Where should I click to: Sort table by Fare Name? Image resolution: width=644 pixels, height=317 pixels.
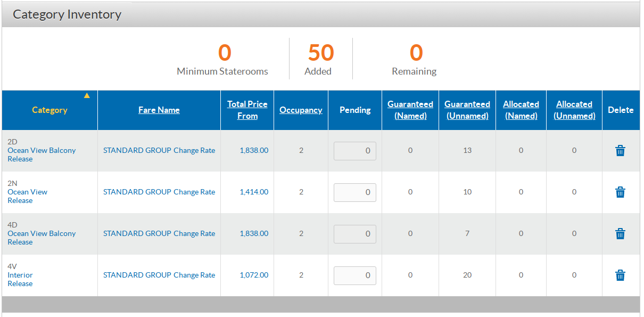(159, 110)
